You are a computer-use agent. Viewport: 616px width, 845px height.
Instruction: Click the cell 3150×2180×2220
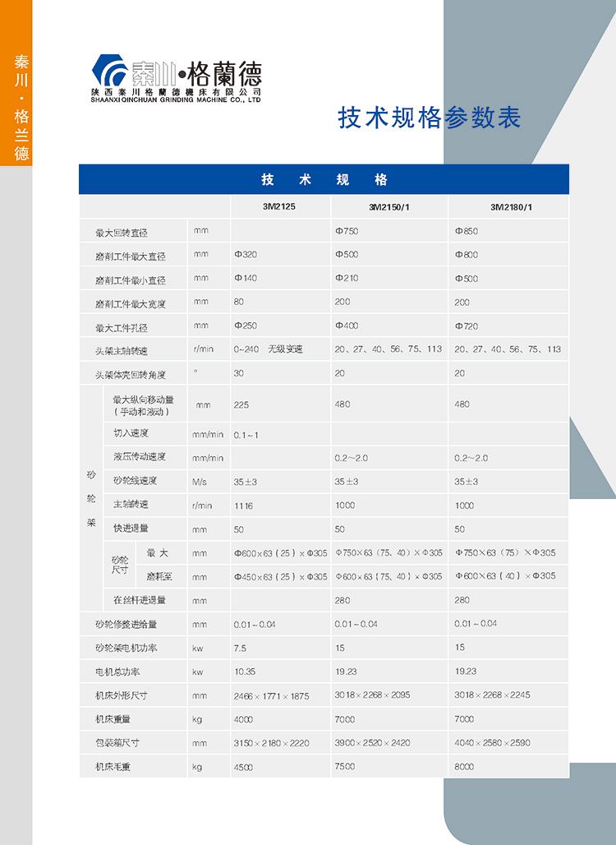click(x=271, y=743)
